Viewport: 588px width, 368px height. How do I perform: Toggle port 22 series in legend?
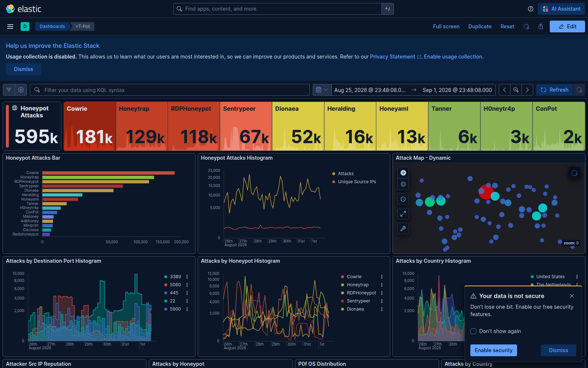pyautogui.click(x=173, y=301)
